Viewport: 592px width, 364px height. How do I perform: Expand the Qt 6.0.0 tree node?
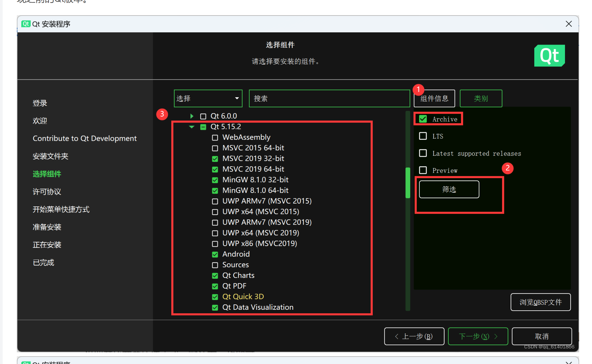point(192,116)
